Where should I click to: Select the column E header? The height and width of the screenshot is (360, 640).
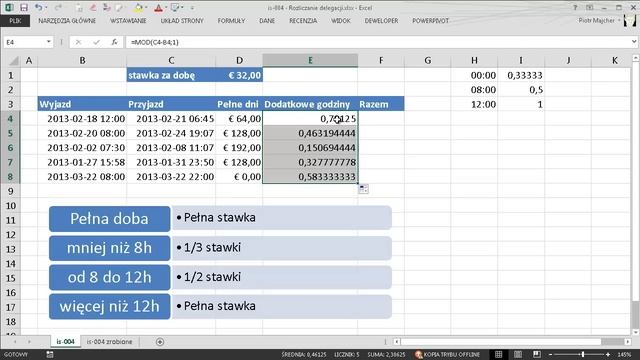[x=310, y=60]
